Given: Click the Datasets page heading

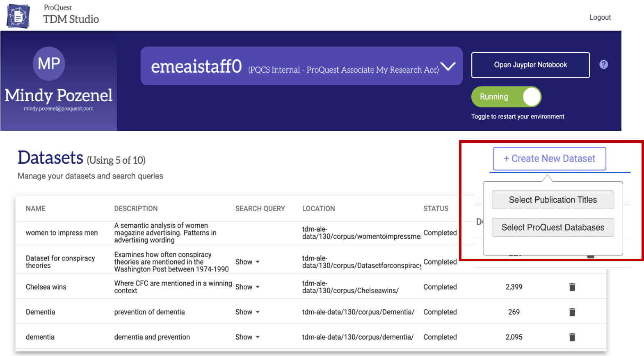Looking at the screenshot, I should click(50, 158).
